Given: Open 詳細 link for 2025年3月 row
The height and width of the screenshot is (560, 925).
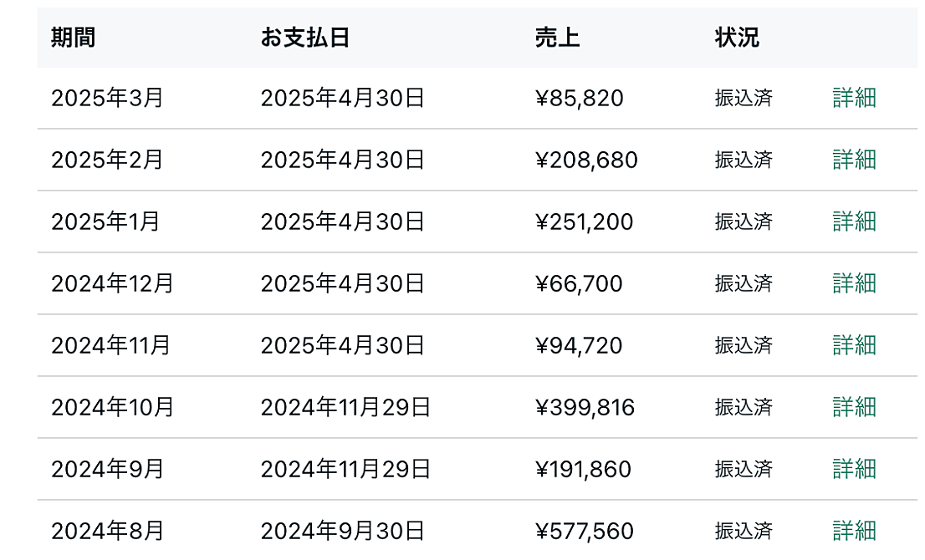Looking at the screenshot, I should point(854,98).
